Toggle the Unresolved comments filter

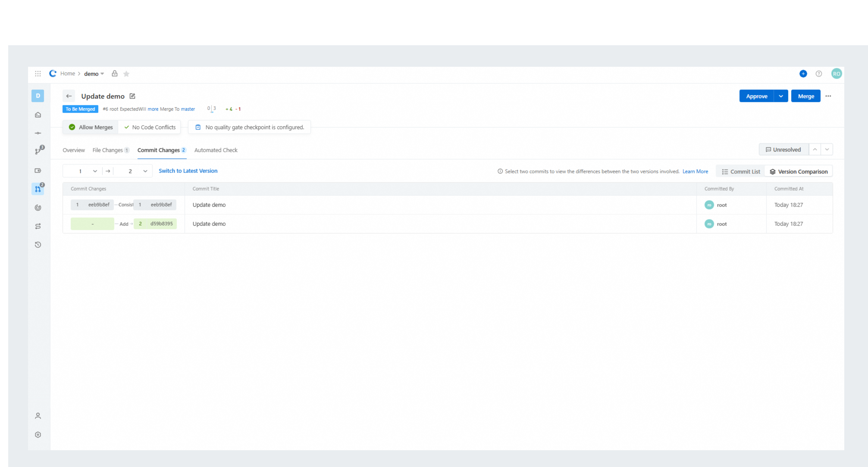click(x=783, y=149)
